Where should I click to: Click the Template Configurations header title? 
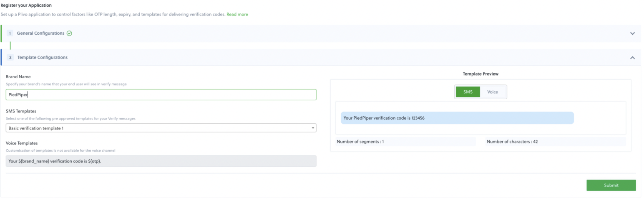click(x=42, y=58)
